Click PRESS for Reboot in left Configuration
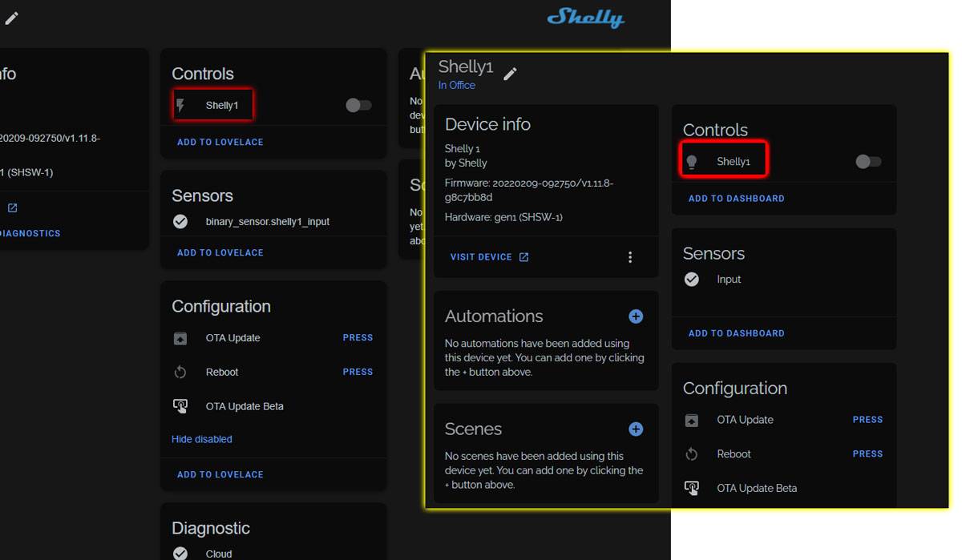This screenshot has width=962, height=560. pos(358,372)
